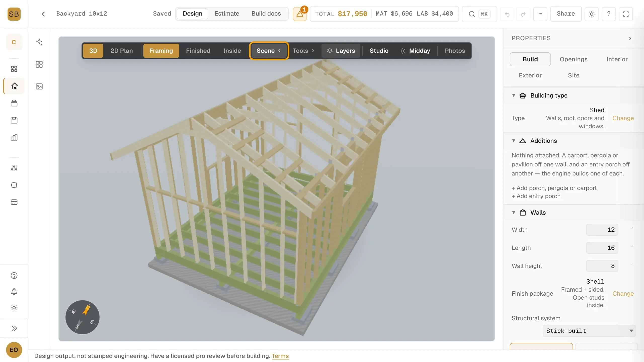Collapse the Walls section
This screenshot has width=644, height=362.
[x=514, y=213]
